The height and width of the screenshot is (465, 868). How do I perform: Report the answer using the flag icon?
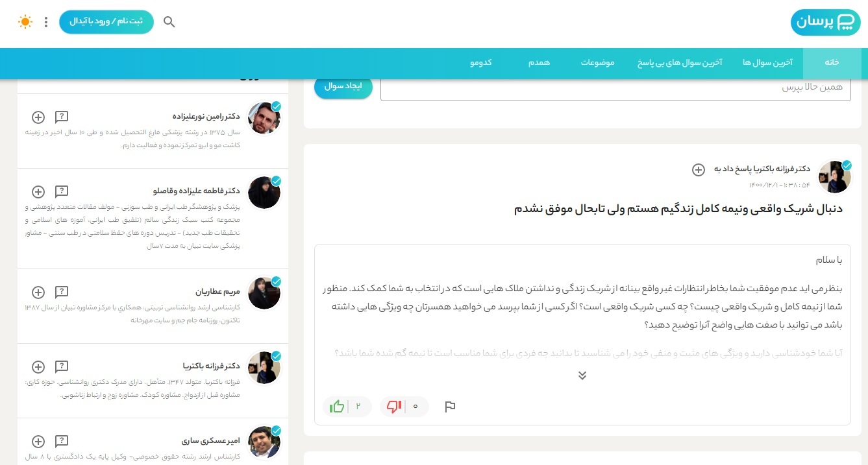point(451,407)
